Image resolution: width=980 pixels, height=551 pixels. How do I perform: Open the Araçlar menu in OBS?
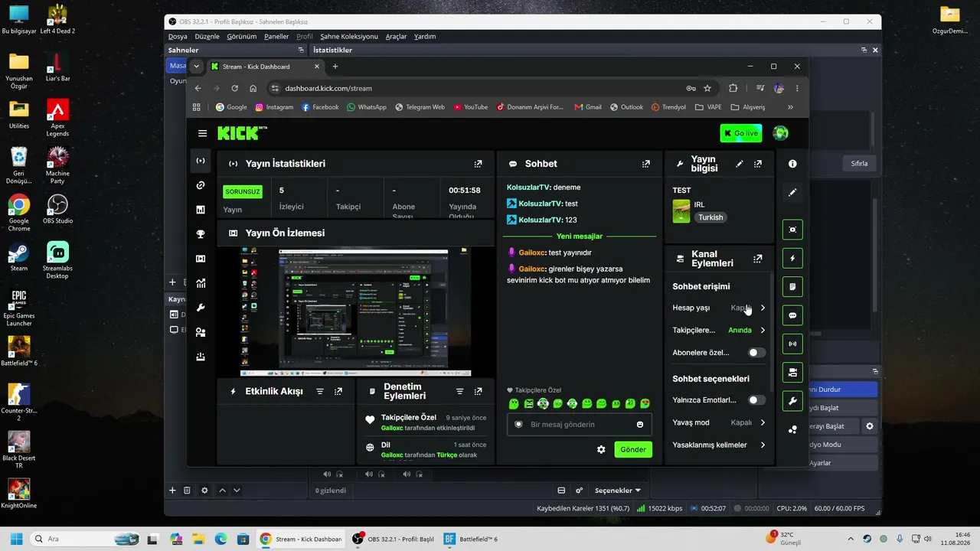click(x=396, y=36)
